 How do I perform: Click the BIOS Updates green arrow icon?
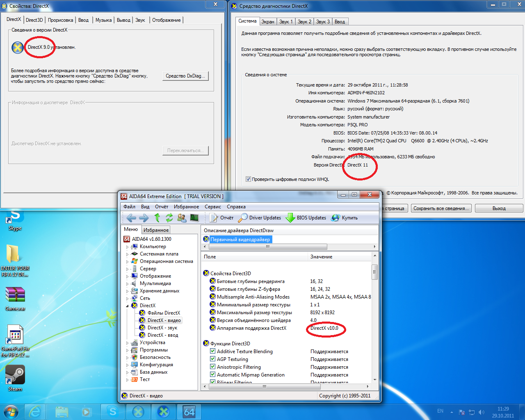point(290,218)
